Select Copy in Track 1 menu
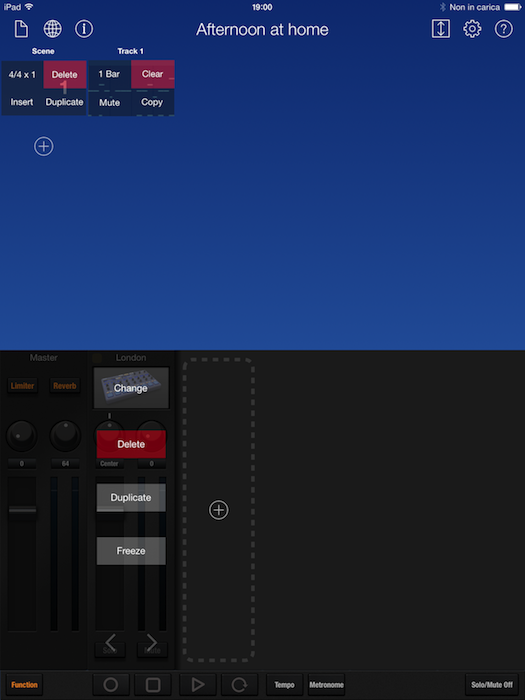The height and width of the screenshot is (700, 525). [x=152, y=102]
